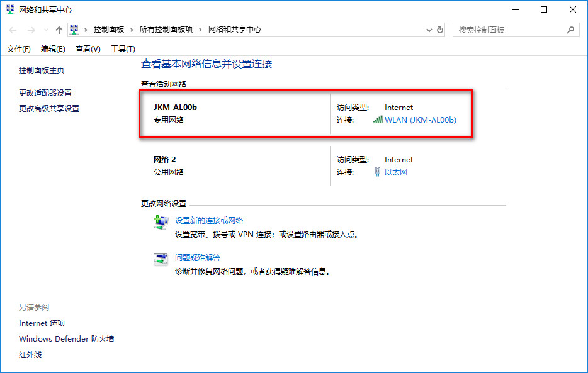Open Internet 选项
The width and height of the screenshot is (588, 373).
tap(42, 323)
